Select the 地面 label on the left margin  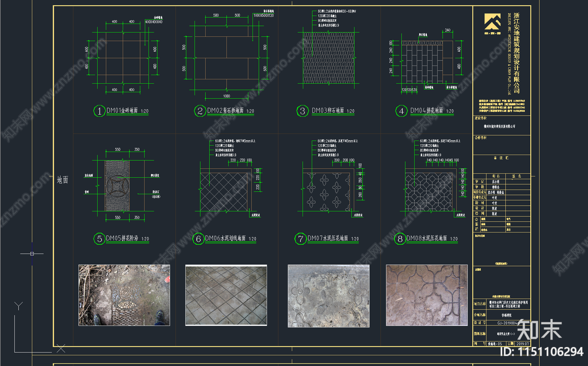coord(62,180)
